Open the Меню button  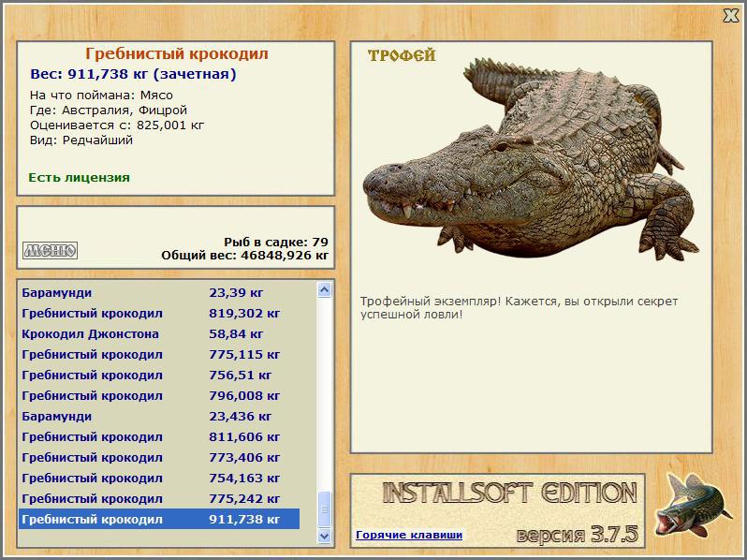coord(50,250)
